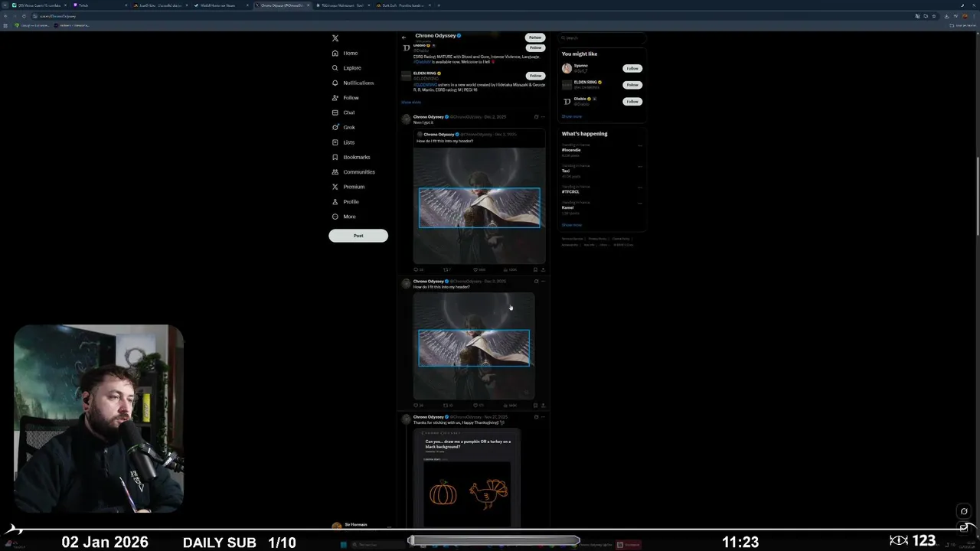
Task: Follow Diablo in You might like
Action: pyautogui.click(x=632, y=101)
